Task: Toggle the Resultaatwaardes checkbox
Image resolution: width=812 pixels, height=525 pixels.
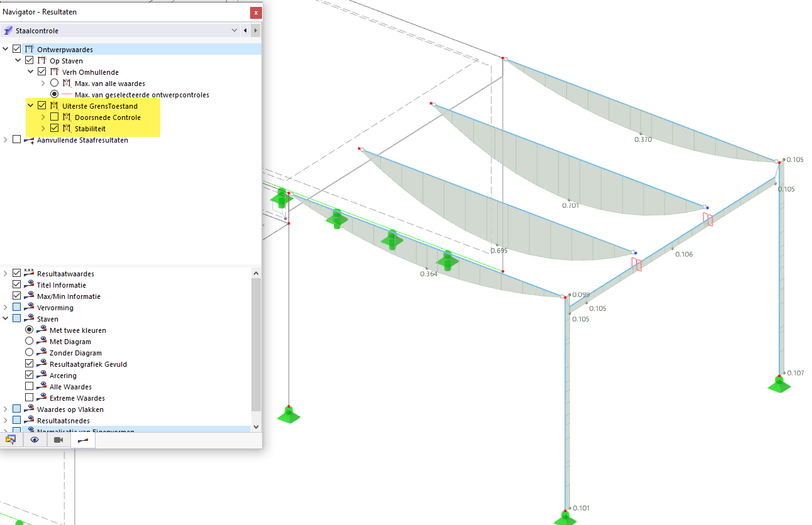Action: (x=17, y=273)
